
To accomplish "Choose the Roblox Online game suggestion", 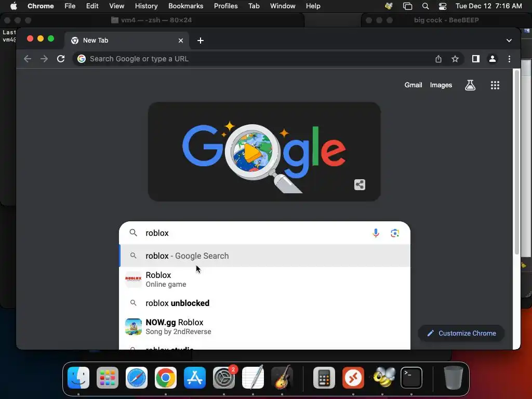I will 264,280.
